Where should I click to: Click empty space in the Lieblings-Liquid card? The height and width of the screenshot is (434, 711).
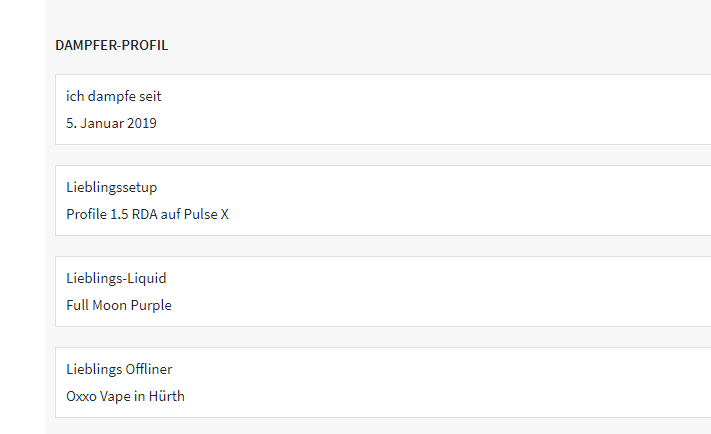point(450,291)
